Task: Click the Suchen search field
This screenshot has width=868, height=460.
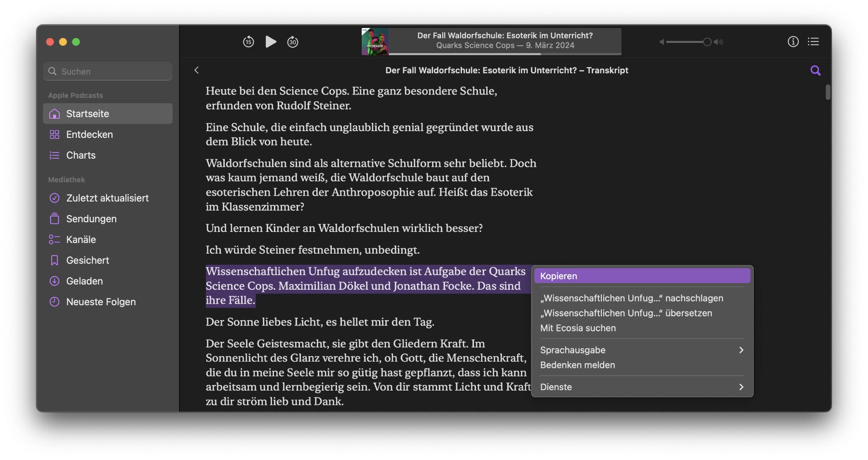Action: 108,71
